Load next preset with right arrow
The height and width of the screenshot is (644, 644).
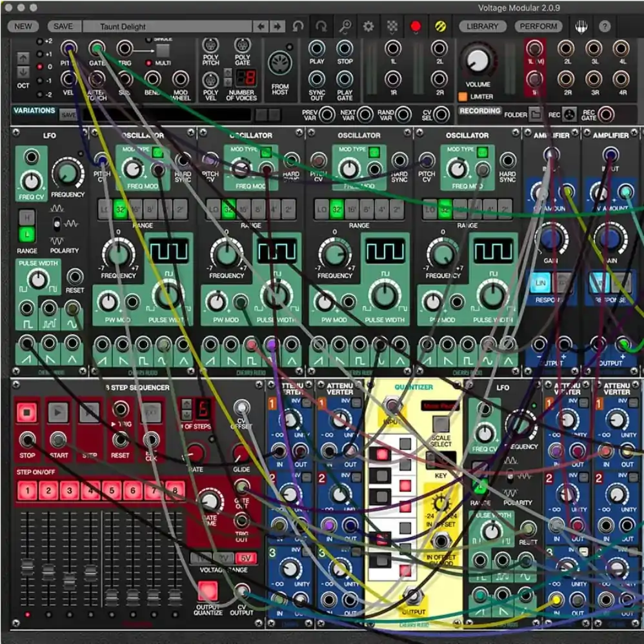(277, 26)
